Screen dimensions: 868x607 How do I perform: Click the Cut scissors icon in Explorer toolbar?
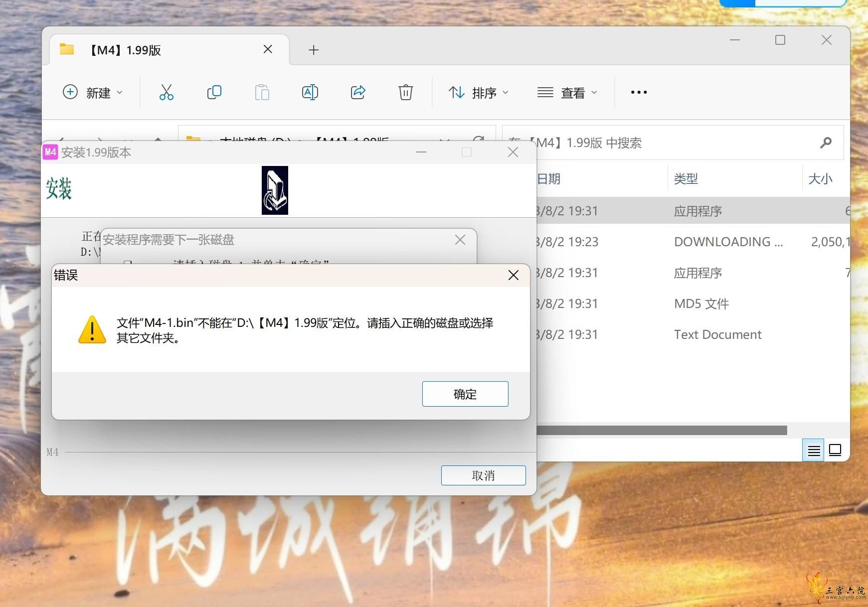pyautogui.click(x=167, y=92)
